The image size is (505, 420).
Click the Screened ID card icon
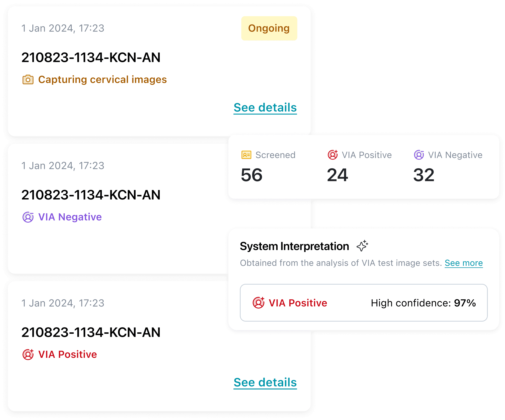point(246,155)
